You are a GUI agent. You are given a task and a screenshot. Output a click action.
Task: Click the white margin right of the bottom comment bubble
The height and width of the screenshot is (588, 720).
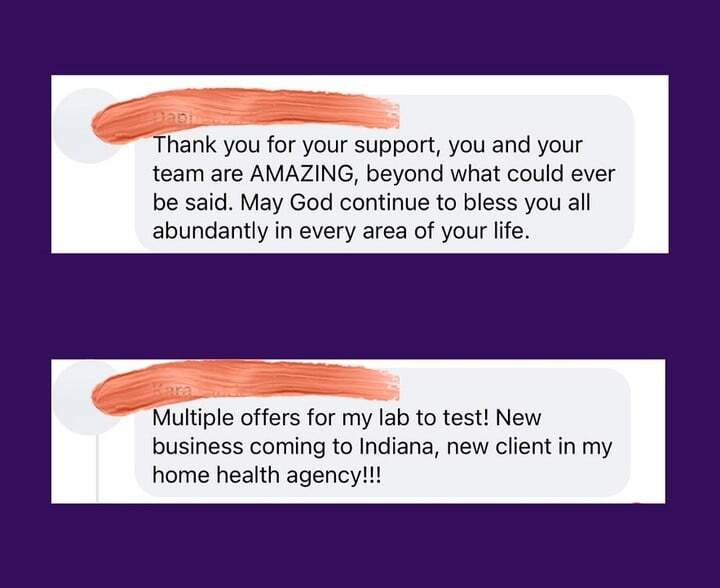coord(648,431)
